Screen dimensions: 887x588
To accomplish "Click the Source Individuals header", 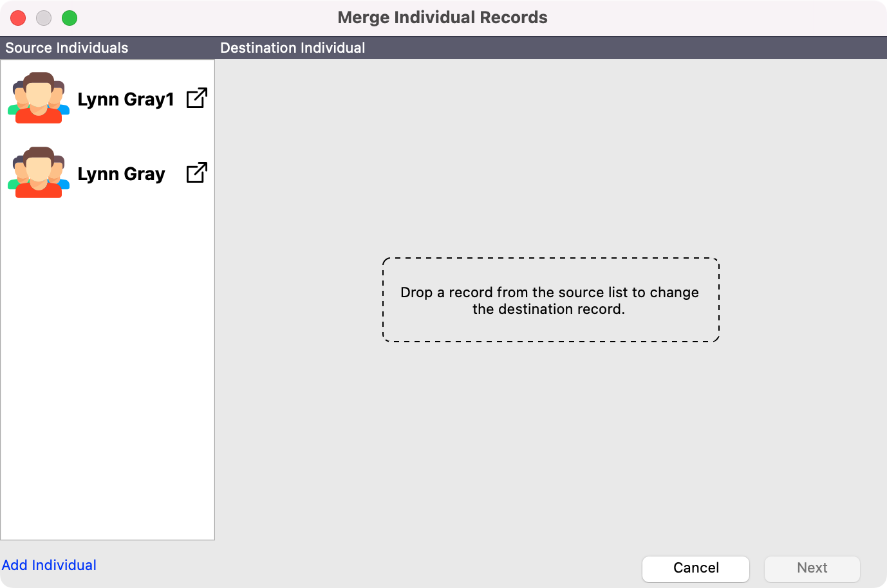I will [67, 48].
